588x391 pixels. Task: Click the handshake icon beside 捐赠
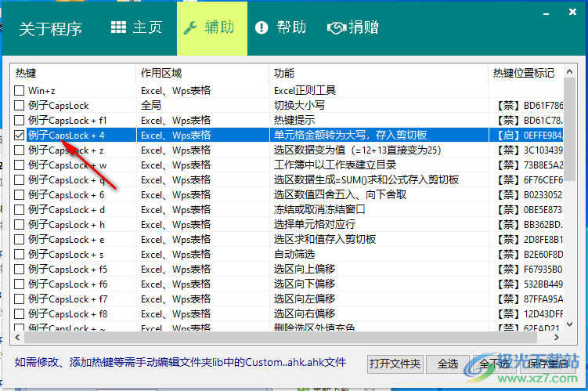337,27
